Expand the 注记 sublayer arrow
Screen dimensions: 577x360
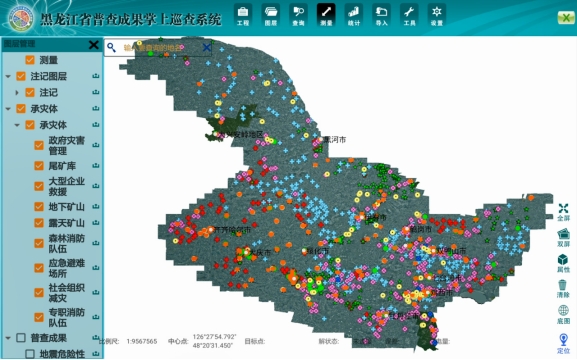pyautogui.click(x=17, y=92)
